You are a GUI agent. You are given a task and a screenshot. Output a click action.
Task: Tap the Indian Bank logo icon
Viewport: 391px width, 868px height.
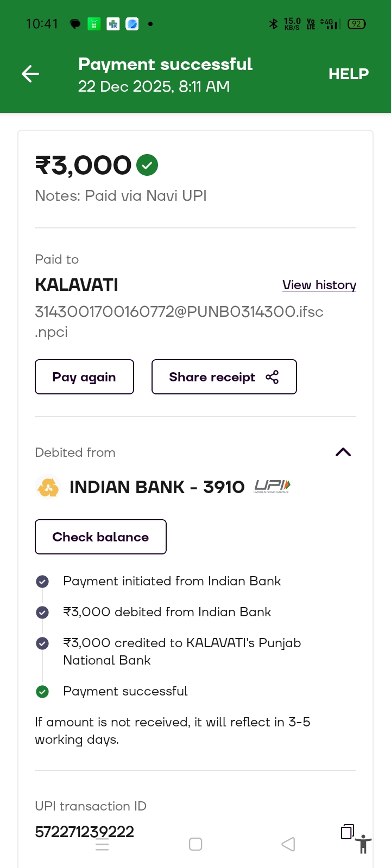click(48, 487)
